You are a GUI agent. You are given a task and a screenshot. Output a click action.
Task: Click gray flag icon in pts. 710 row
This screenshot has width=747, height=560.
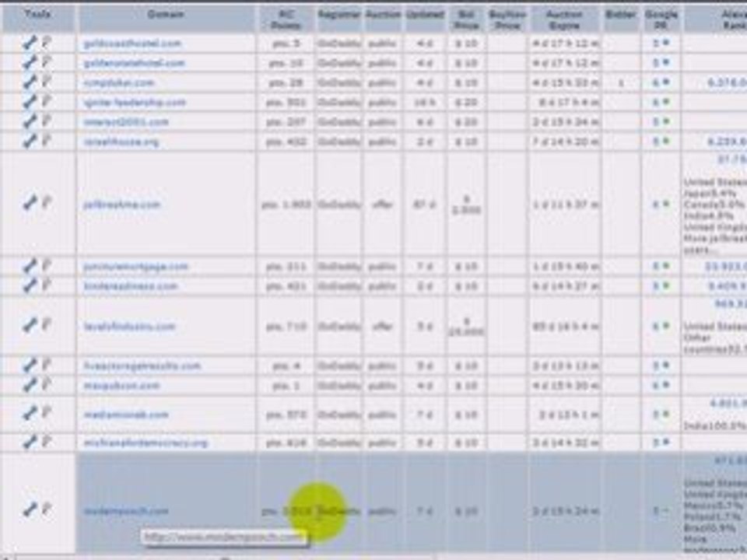tap(46, 326)
